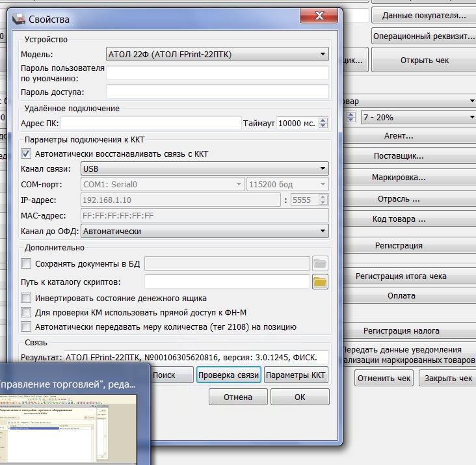
Task: Cancel the dialog with Отмена
Action: point(237,397)
